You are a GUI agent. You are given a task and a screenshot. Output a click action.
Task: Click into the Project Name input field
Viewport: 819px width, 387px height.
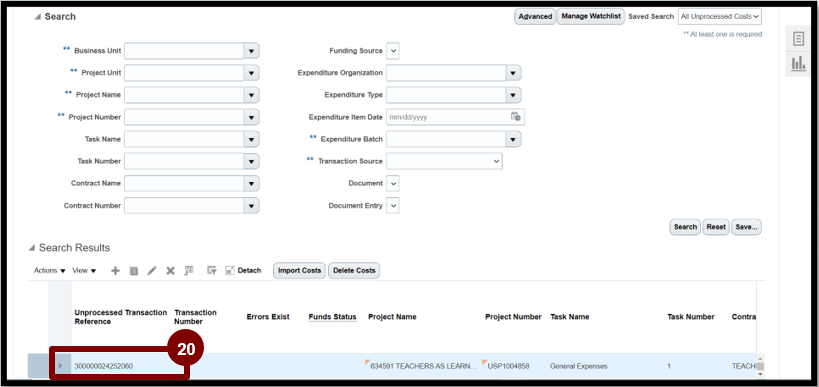tap(184, 95)
